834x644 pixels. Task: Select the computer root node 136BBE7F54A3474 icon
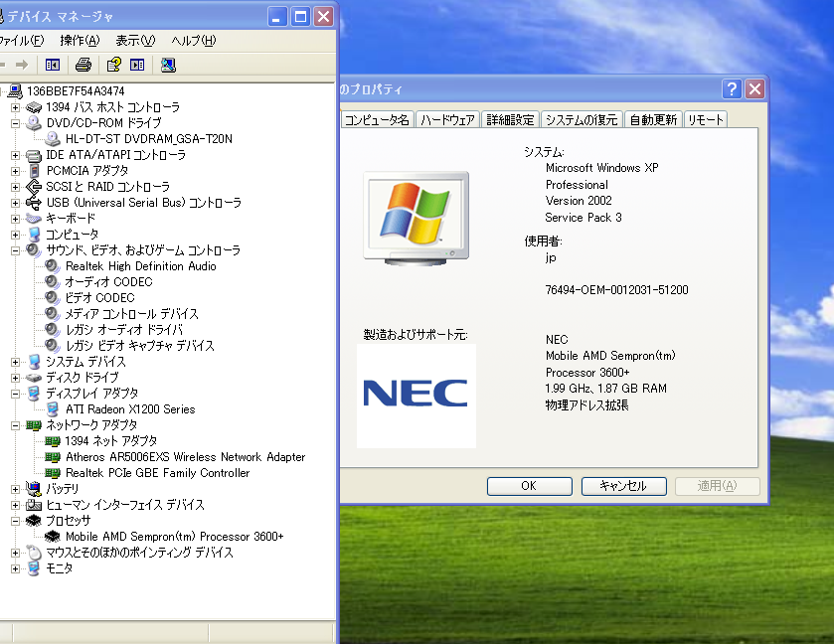[x=15, y=91]
